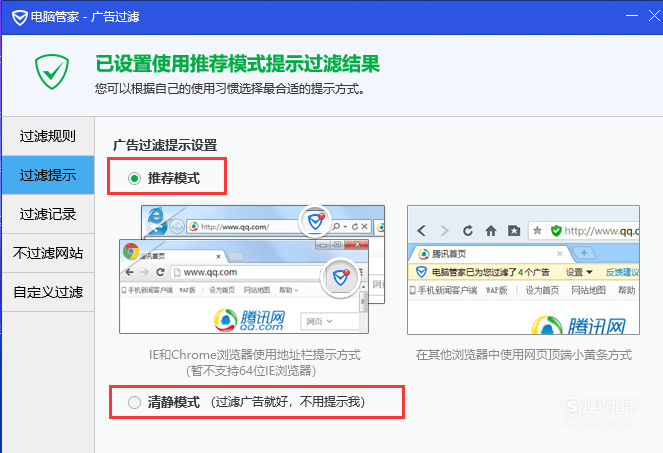663x453 pixels.
Task: Click the home icon in right browser preview
Action: pyautogui.click(x=491, y=231)
